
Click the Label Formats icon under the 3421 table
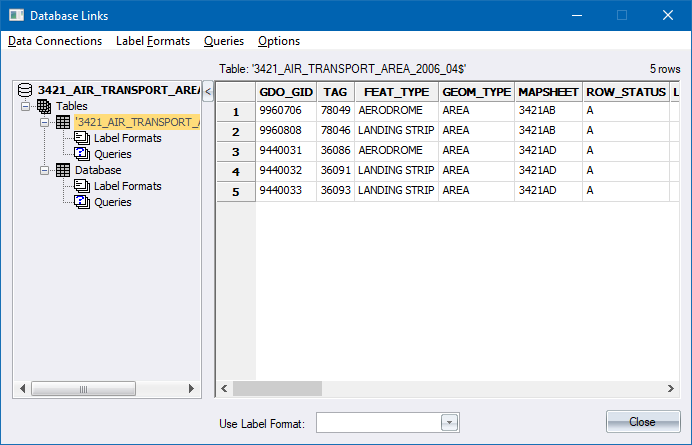pos(82,138)
